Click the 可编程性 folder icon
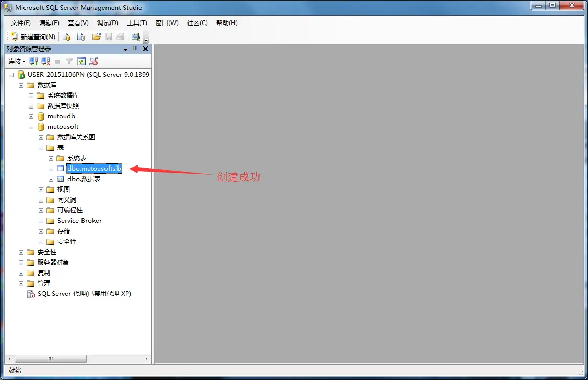The image size is (588, 380). [50, 210]
